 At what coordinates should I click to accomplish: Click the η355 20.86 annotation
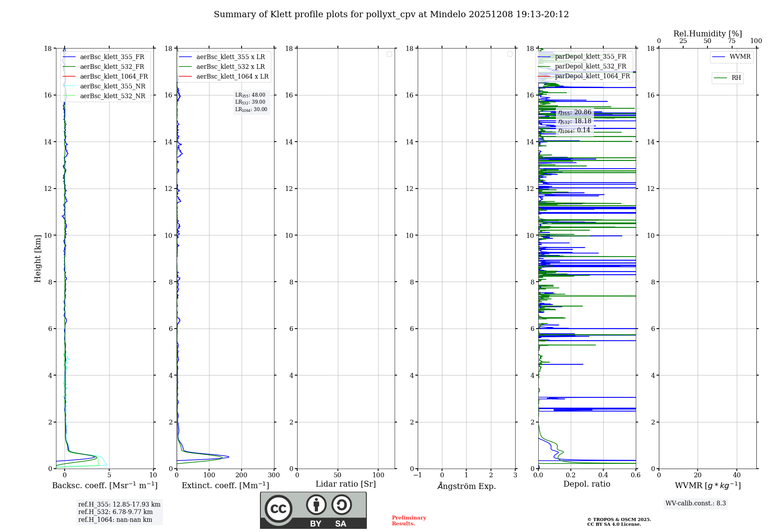pos(575,113)
